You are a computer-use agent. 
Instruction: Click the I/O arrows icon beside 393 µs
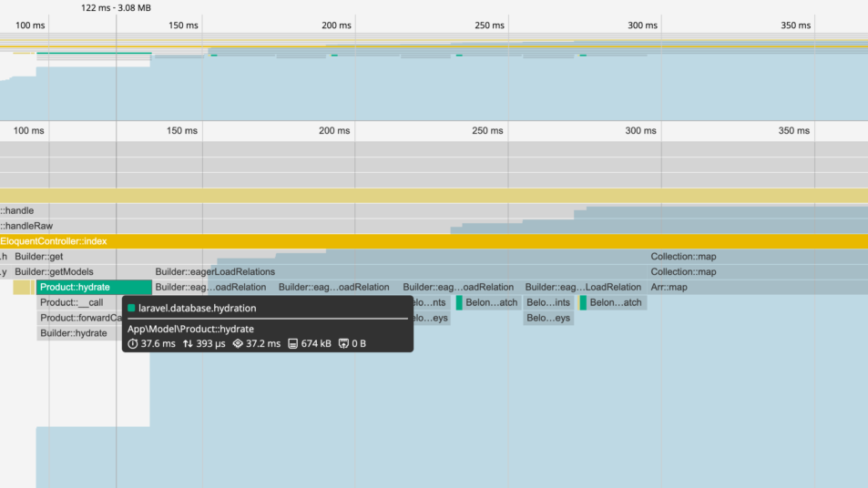coord(189,344)
